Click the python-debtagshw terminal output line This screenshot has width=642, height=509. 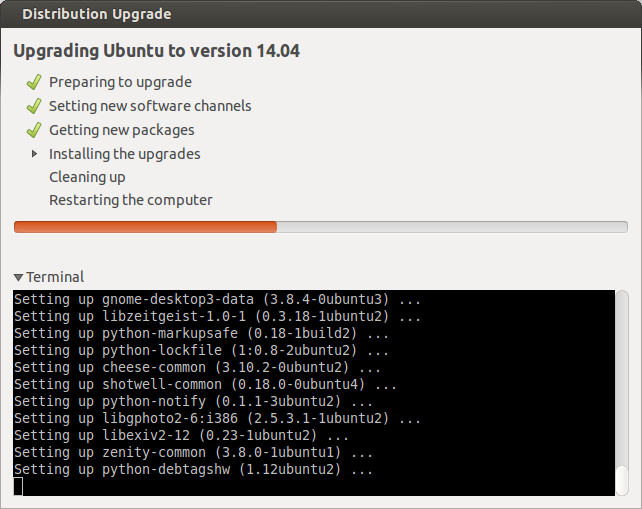point(193,469)
